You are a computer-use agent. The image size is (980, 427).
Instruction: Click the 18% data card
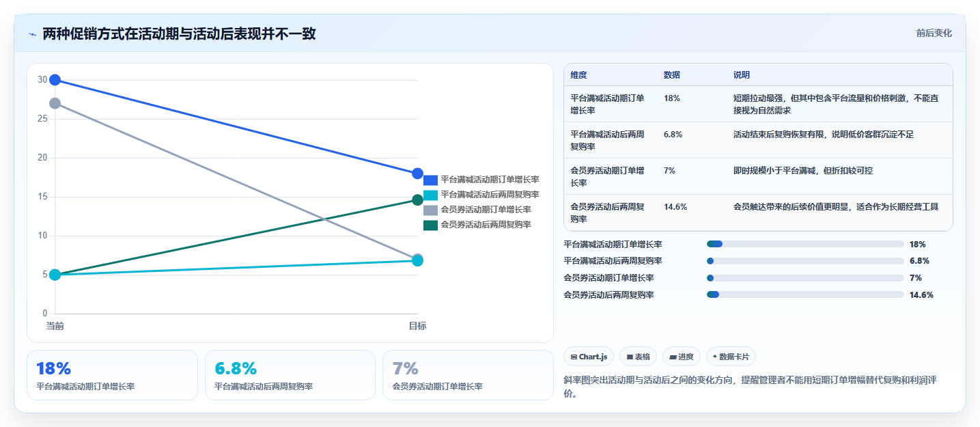(112, 375)
